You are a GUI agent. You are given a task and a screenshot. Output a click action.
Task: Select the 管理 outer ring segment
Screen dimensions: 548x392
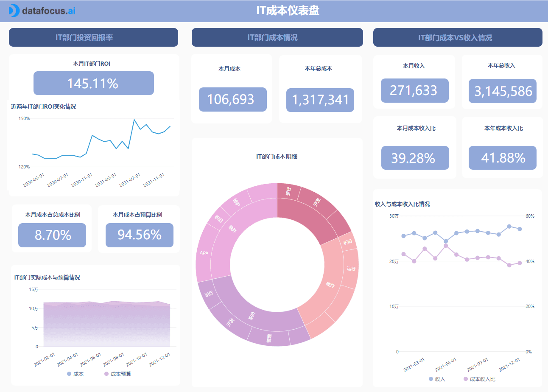point(268,338)
